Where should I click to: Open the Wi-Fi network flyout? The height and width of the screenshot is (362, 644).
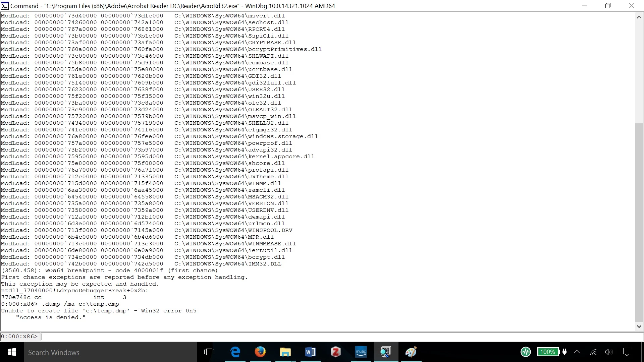click(593, 352)
